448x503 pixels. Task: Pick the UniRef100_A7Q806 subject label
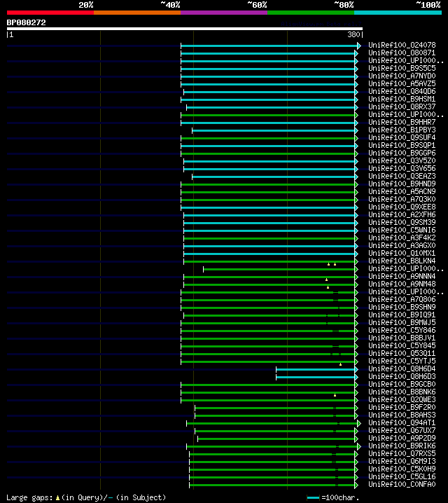coord(402,299)
